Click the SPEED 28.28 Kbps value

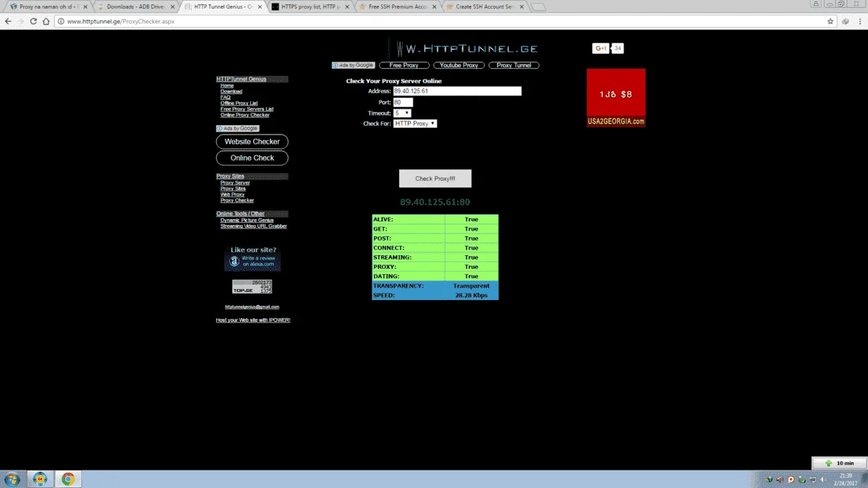[472, 295]
